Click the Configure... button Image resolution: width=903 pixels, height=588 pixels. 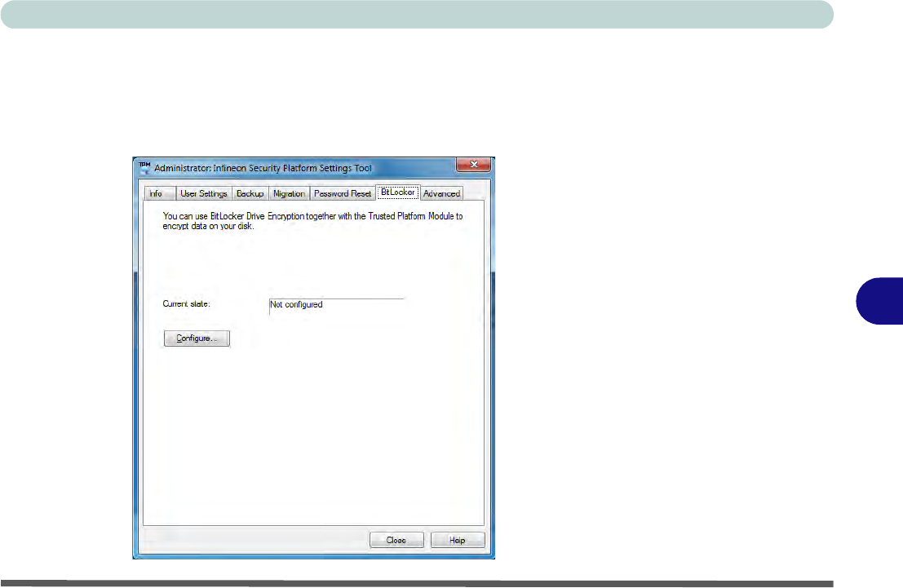pos(197,338)
